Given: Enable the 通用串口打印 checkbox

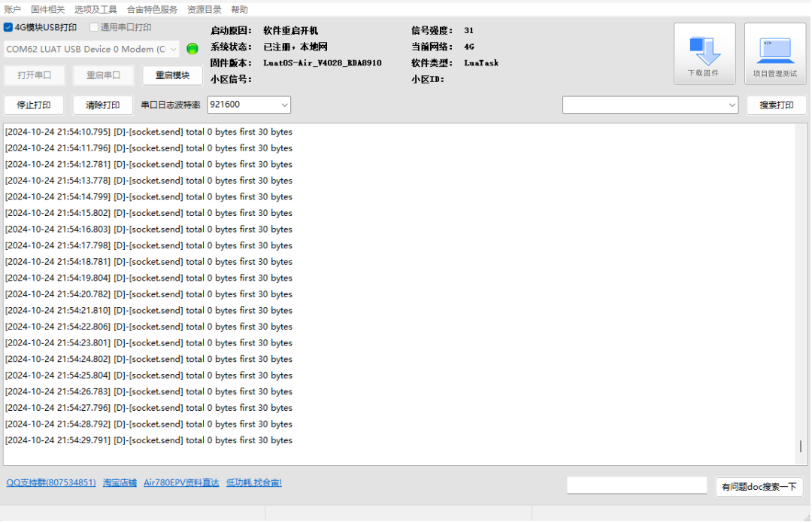Looking at the screenshot, I should coord(94,28).
